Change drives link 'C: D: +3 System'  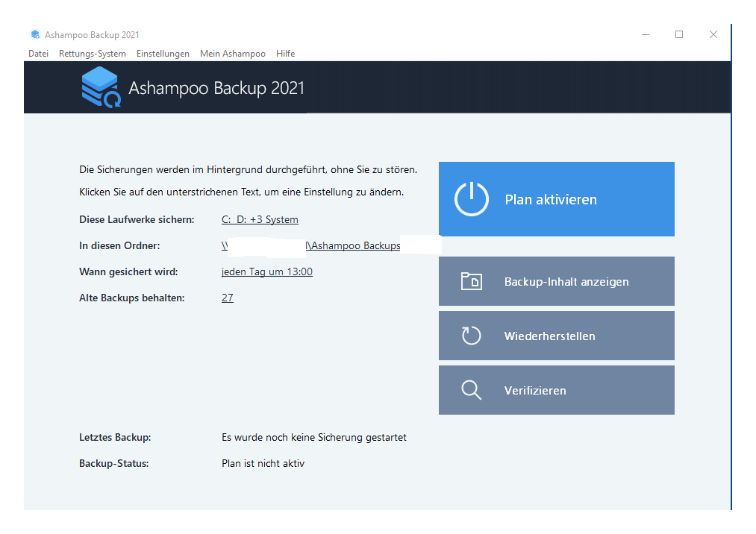pyautogui.click(x=260, y=220)
